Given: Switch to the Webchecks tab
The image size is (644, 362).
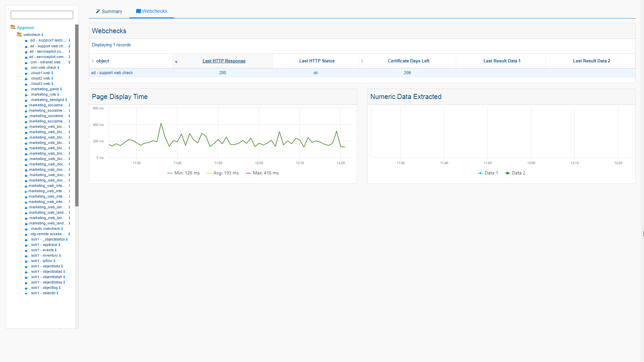Looking at the screenshot, I should coord(152,11).
